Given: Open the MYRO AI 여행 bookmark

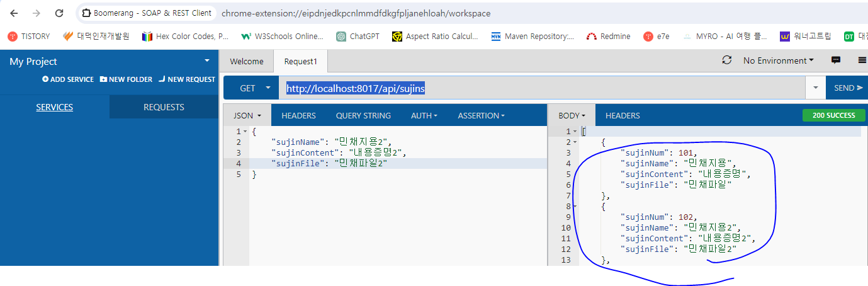Looking at the screenshot, I should point(724,37).
